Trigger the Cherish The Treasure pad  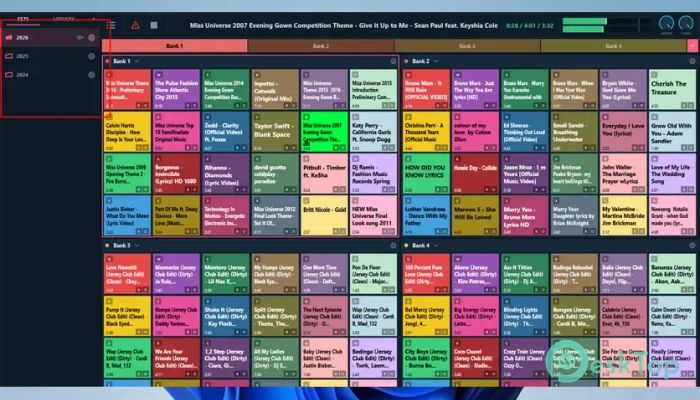pos(672,89)
